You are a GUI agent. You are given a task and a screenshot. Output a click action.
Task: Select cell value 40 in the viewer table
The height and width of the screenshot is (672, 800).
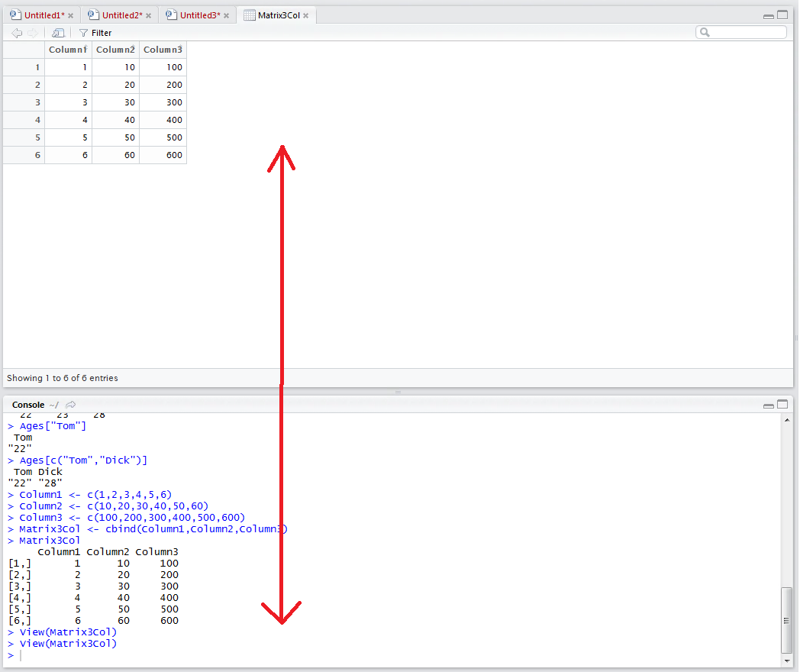tap(115, 121)
